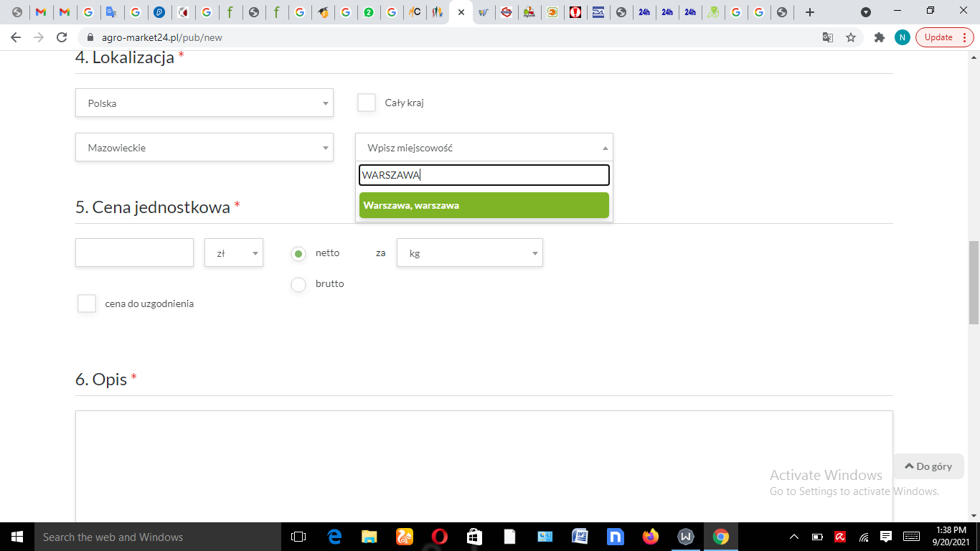Bookmark this page with the star icon
This screenshot has height=551, width=980.
[851, 37]
